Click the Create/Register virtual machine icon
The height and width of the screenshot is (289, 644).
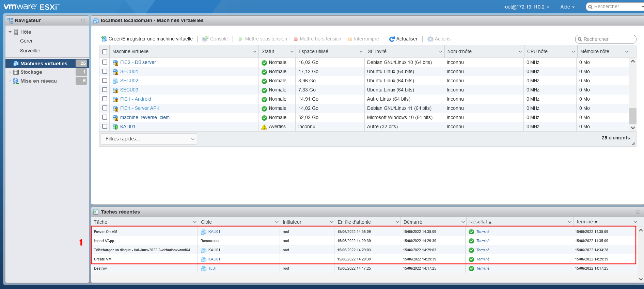point(104,39)
